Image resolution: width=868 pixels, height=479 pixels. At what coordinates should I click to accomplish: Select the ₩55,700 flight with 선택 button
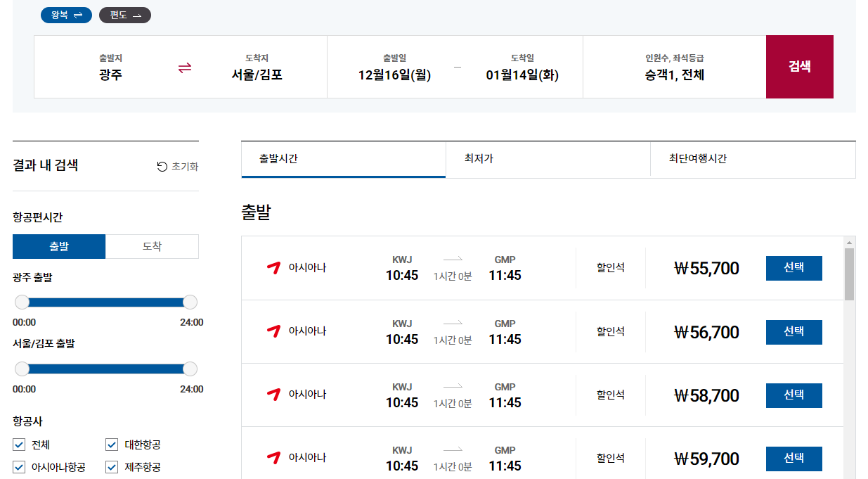pos(793,268)
